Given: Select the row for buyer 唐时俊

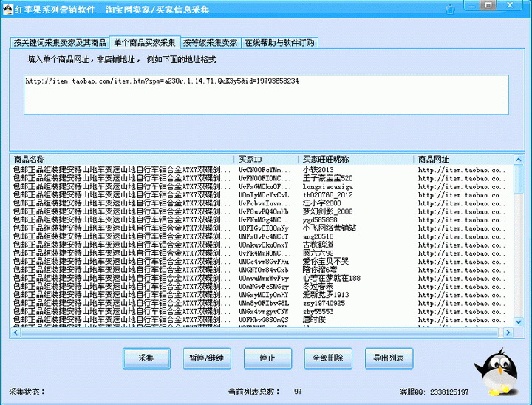Looking at the screenshot, I should pos(262,320).
